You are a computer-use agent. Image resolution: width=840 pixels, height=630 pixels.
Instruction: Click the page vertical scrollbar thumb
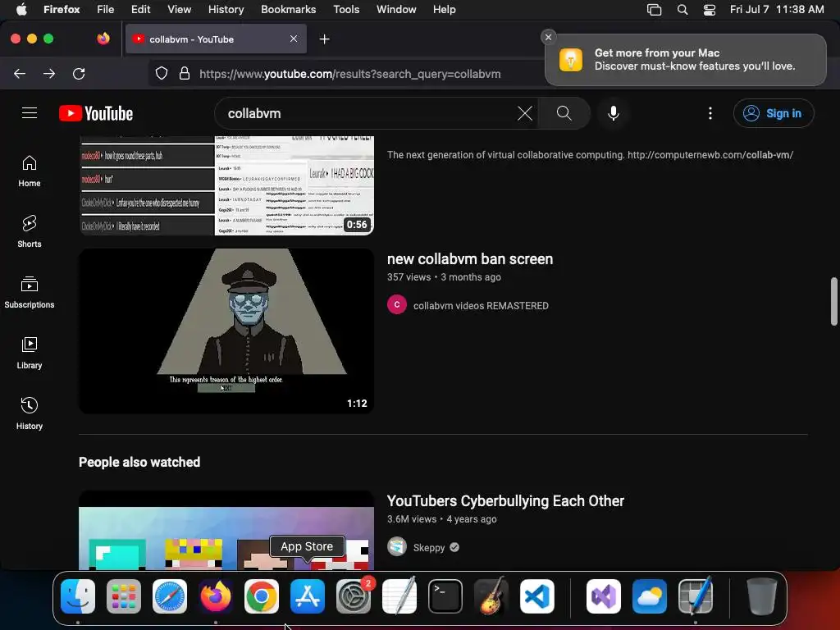click(833, 301)
